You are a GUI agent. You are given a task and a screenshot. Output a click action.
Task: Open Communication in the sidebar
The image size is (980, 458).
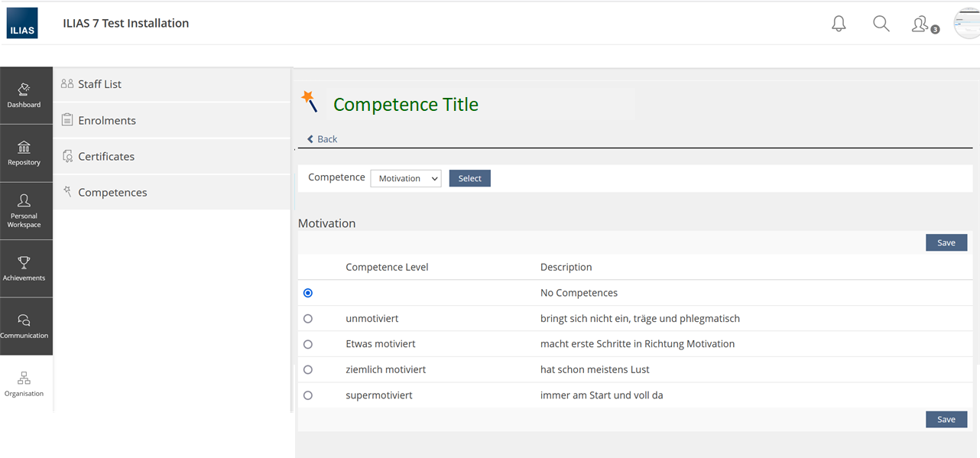point(24,326)
